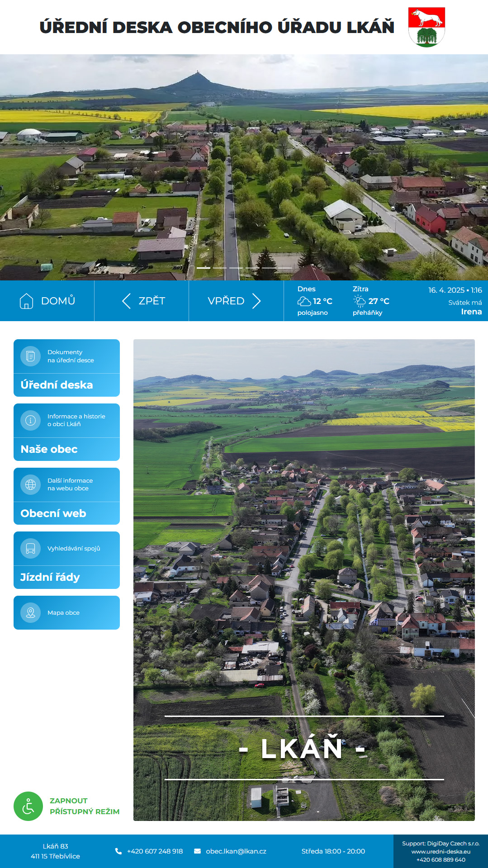
Task: Click today's temperature '12 °C'
Action: 323,301
